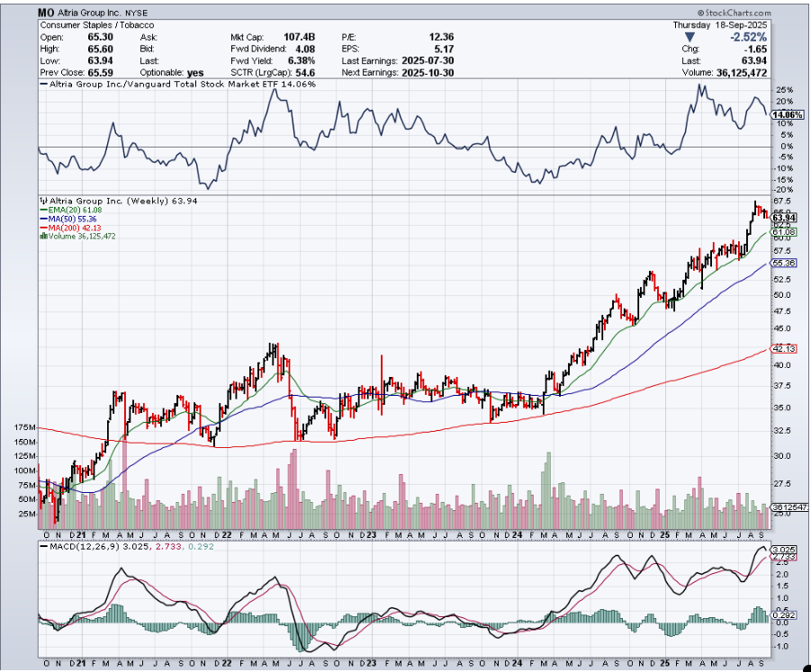811x672 pixels.
Task: Click the Chg value -1.65
Action: [755, 49]
